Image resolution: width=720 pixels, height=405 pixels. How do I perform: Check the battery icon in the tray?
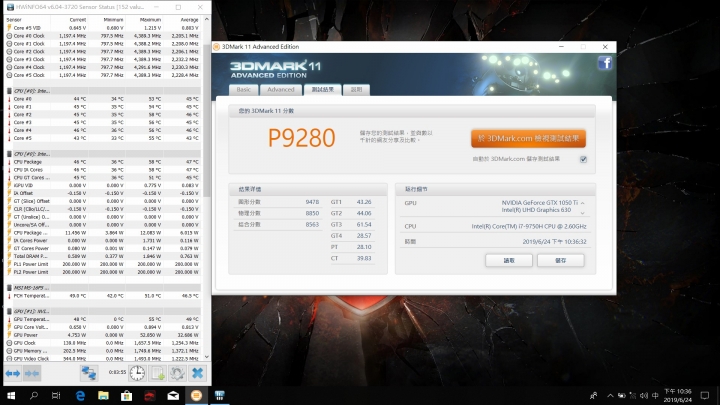pos(621,396)
